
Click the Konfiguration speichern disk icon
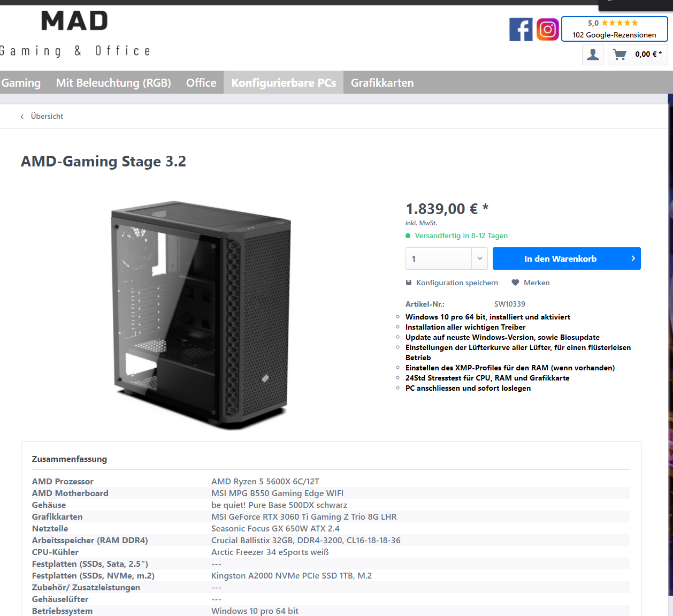coord(409,283)
